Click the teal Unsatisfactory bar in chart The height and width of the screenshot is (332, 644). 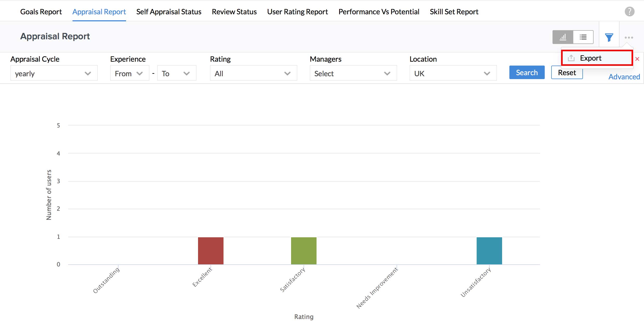click(489, 251)
